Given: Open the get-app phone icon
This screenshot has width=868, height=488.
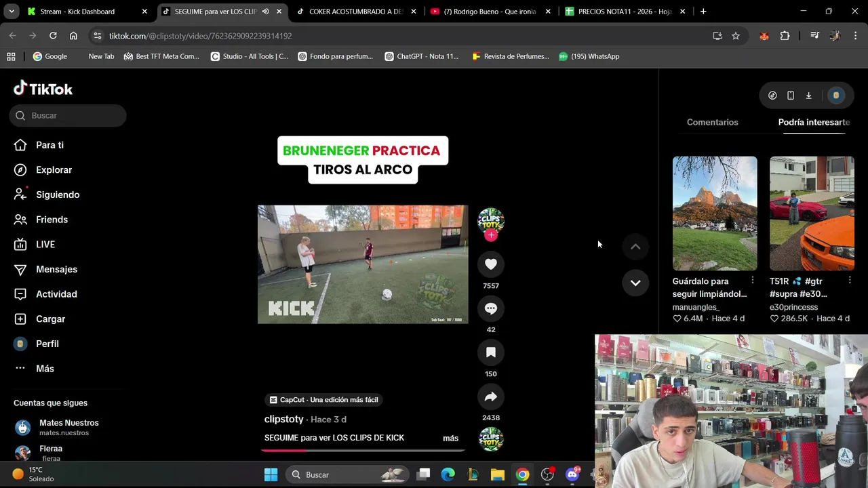Looking at the screenshot, I should pyautogui.click(x=791, y=96).
